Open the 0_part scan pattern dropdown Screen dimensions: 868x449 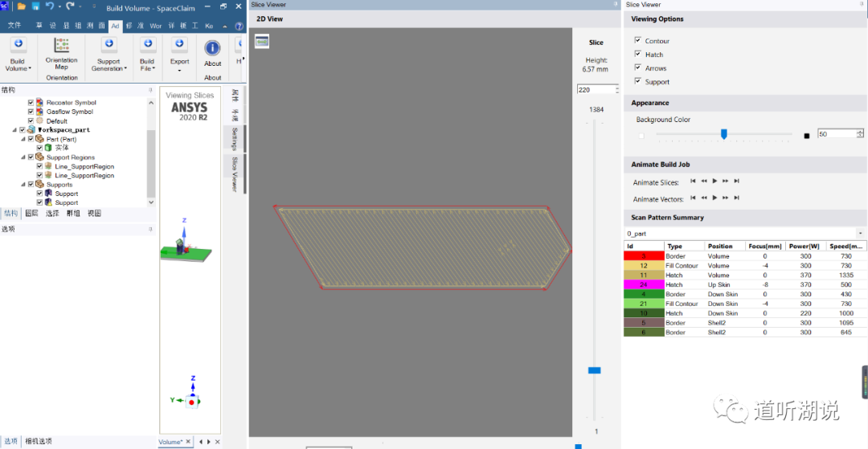coord(860,234)
